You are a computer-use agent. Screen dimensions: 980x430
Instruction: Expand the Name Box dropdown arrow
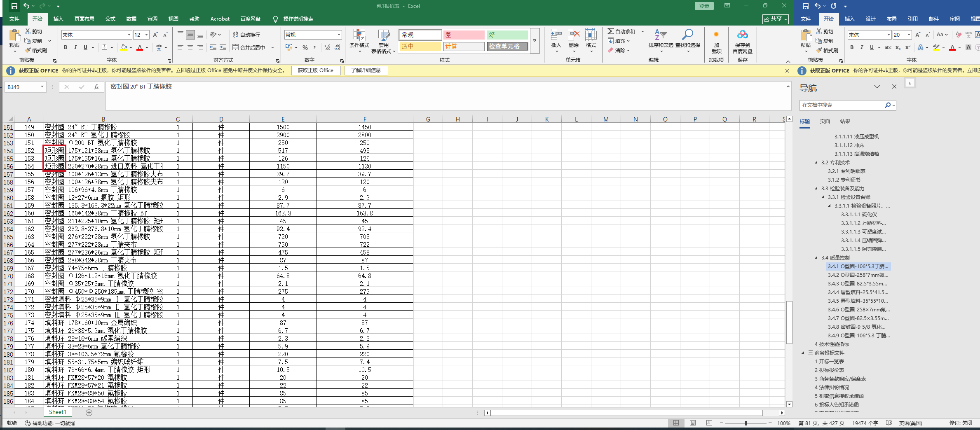click(x=42, y=87)
